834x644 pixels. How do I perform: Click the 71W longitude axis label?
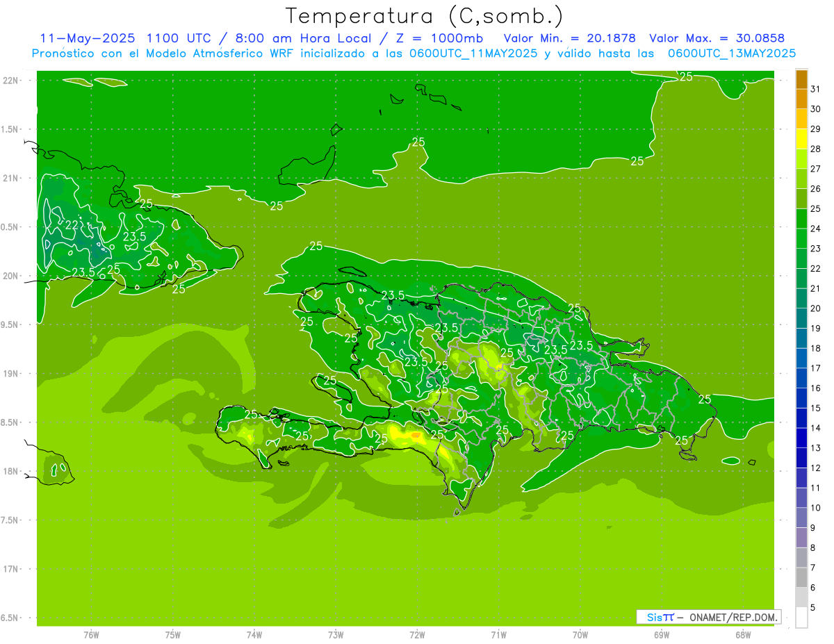tap(498, 635)
